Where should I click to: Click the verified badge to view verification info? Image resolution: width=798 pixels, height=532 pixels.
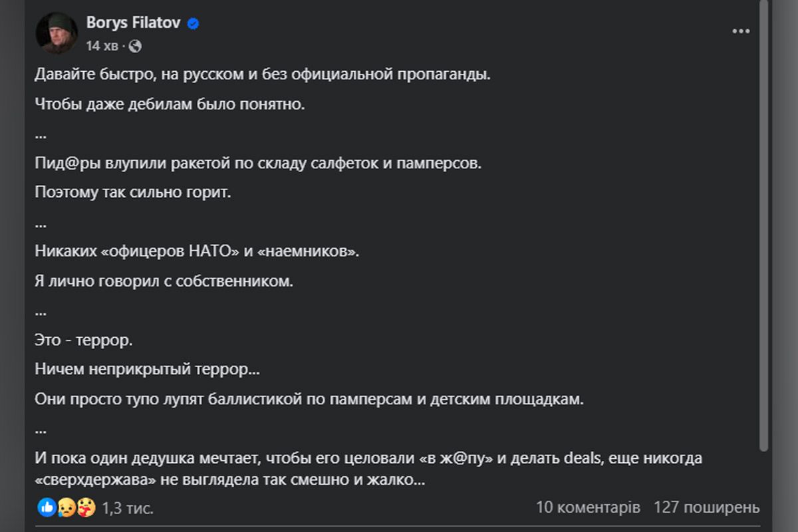coord(193,22)
